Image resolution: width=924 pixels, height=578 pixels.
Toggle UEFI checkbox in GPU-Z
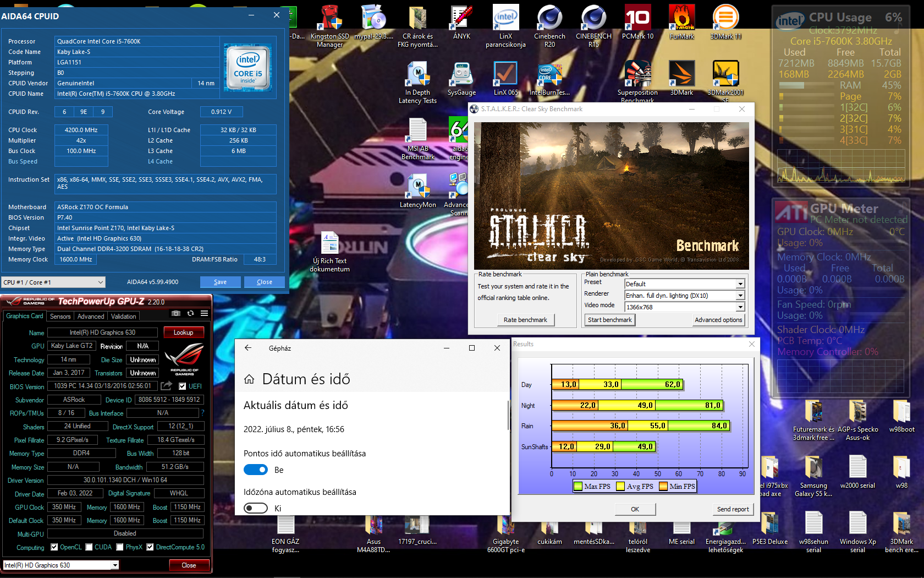(183, 386)
